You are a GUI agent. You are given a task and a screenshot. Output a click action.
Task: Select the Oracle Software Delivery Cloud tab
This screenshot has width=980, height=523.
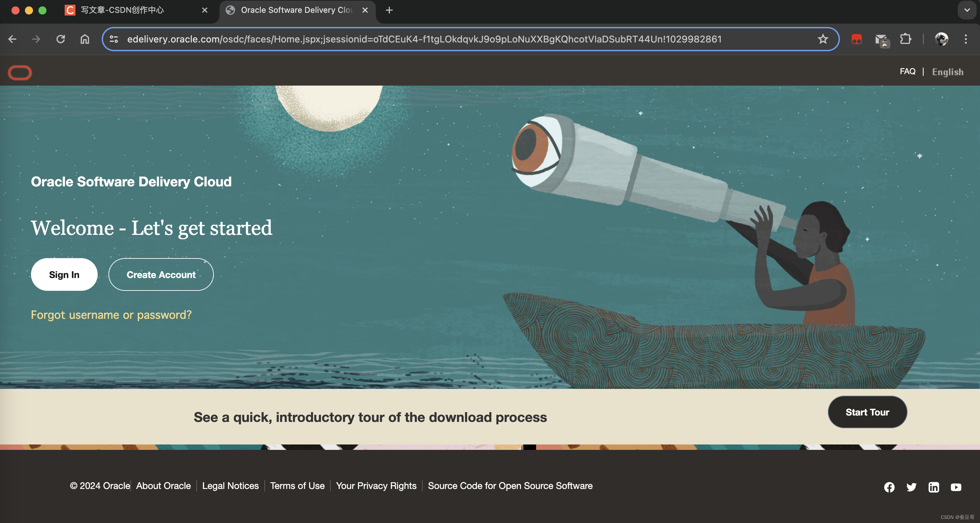pos(297,10)
